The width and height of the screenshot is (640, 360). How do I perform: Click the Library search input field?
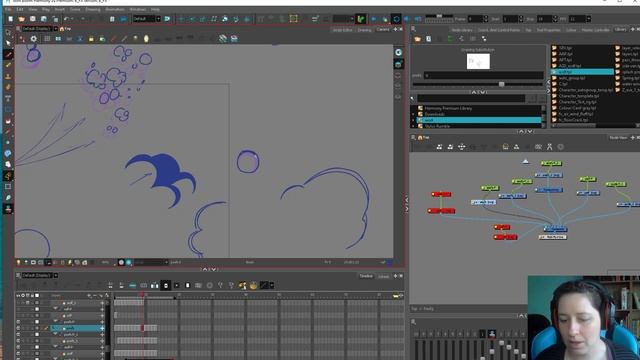pos(471,98)
